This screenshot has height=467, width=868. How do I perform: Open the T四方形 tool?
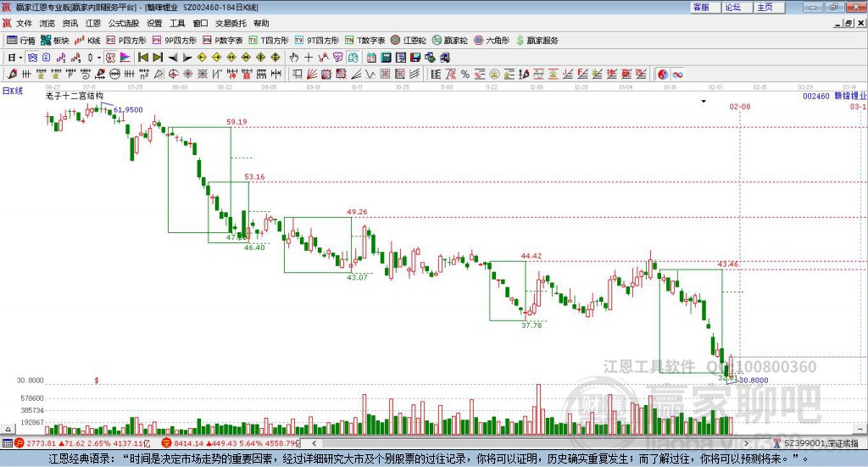[269, 41]
